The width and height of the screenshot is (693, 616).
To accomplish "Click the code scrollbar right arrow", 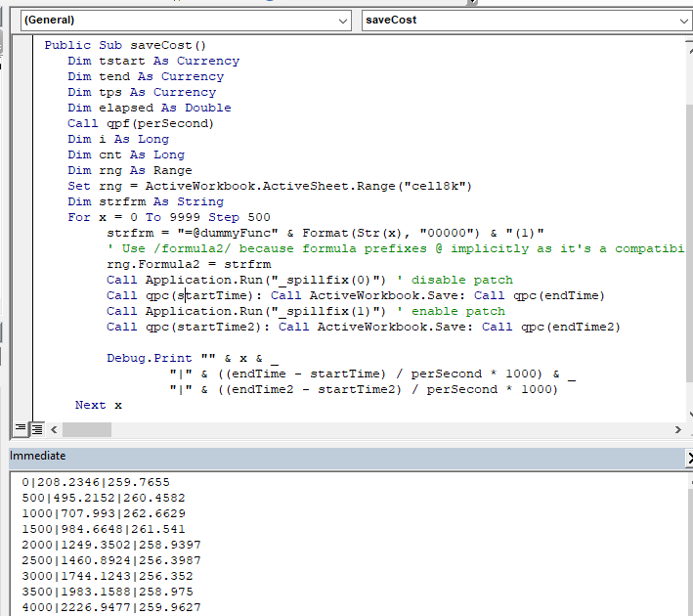I will (x=678, y=429).
